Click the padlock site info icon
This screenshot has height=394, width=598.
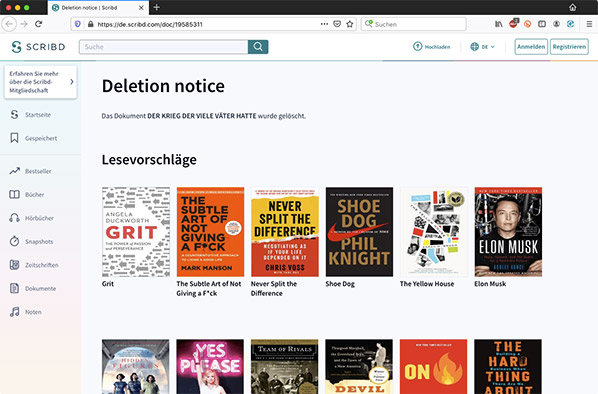90,24
